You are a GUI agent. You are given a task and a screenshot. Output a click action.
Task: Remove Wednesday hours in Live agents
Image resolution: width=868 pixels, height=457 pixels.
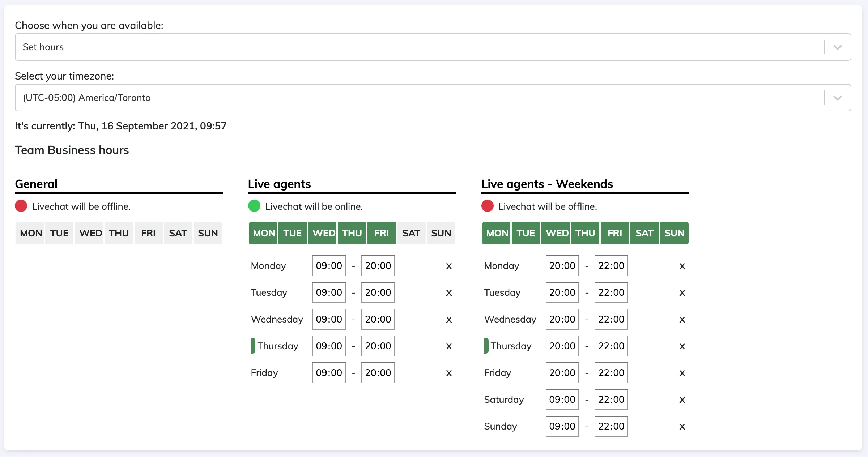[449, 320]
